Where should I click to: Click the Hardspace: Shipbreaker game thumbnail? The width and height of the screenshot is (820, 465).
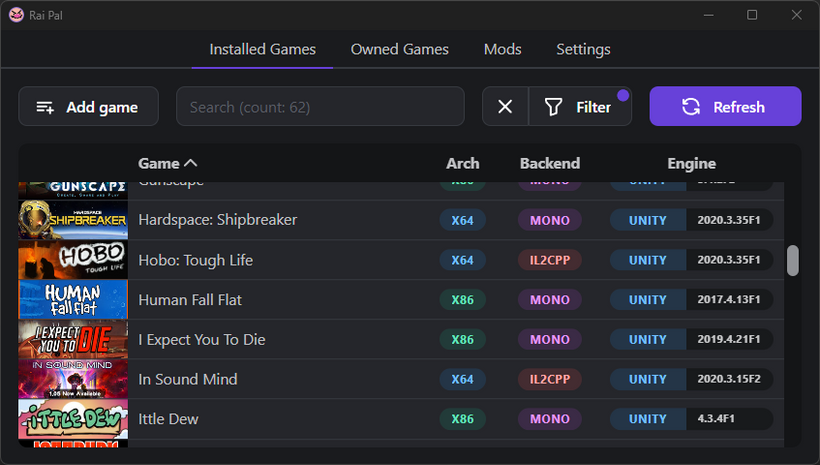click(x=73, y=220)
